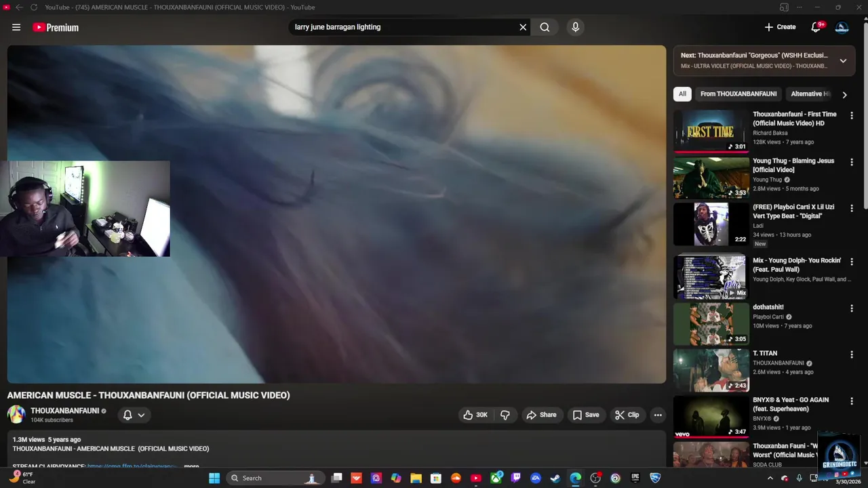Open Rocket League from the taskbar

tap(655, 478)
